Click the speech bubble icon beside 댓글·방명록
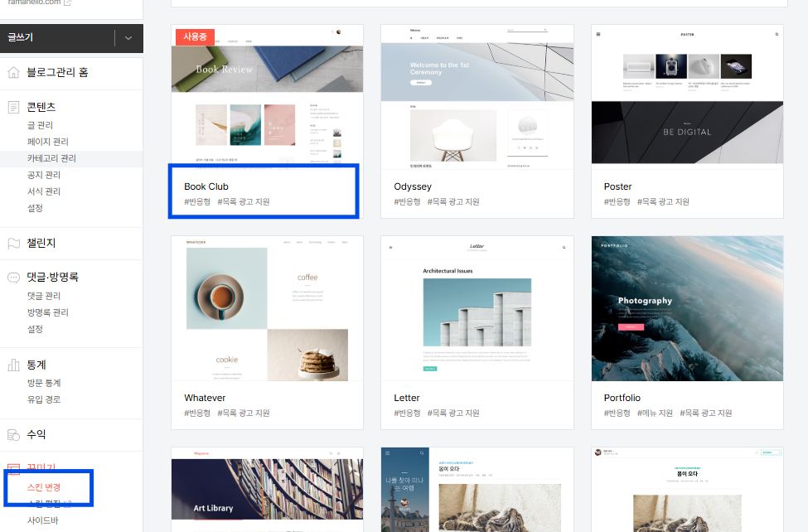 click(14, 278)
